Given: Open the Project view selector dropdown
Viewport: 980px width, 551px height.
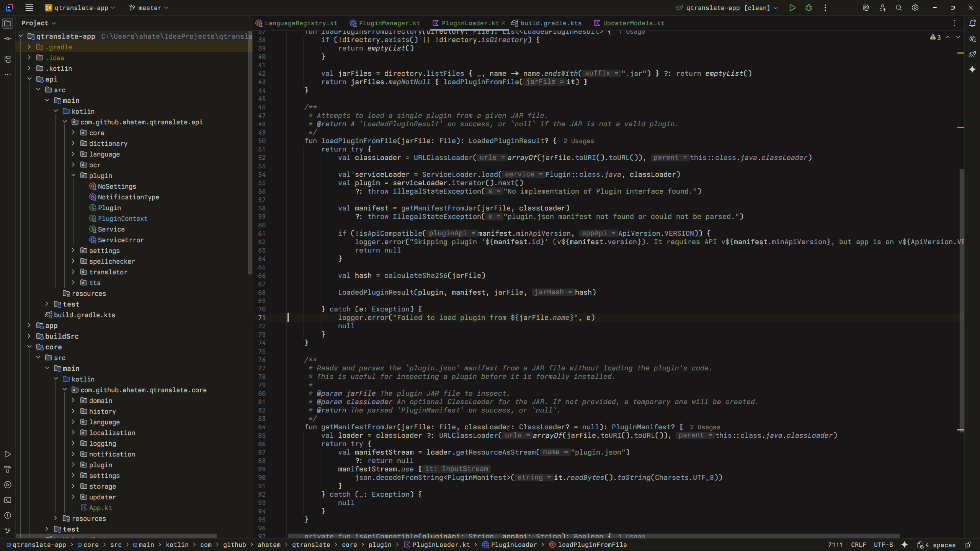Looking at the screenshot, I should tap(39, 23).
